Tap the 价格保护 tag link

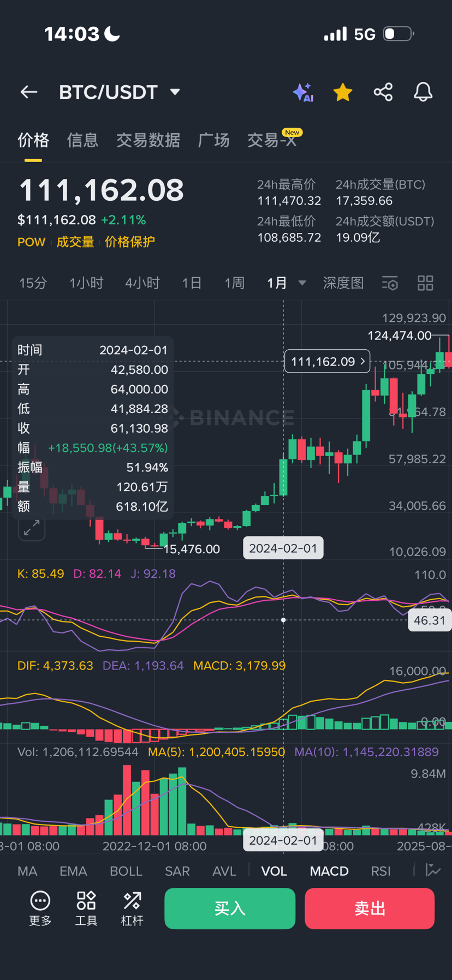coord(130,242)
